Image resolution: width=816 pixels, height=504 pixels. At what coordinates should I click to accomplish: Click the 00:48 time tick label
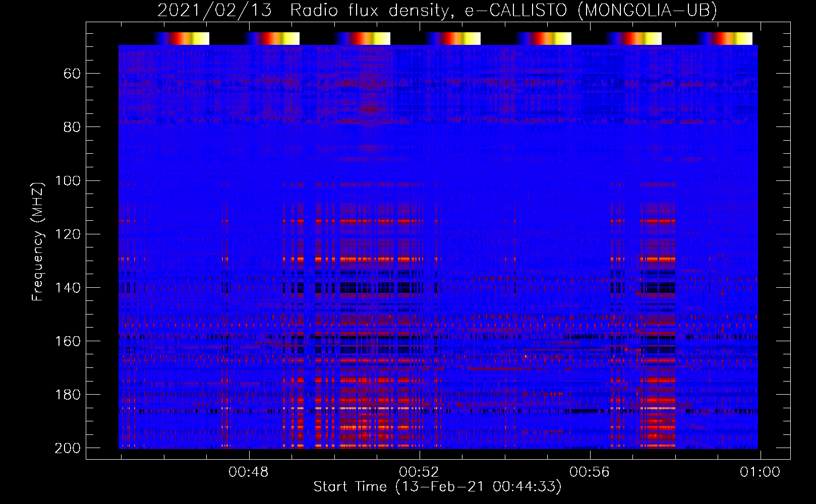pyautogui.click(x=249, y=472)
